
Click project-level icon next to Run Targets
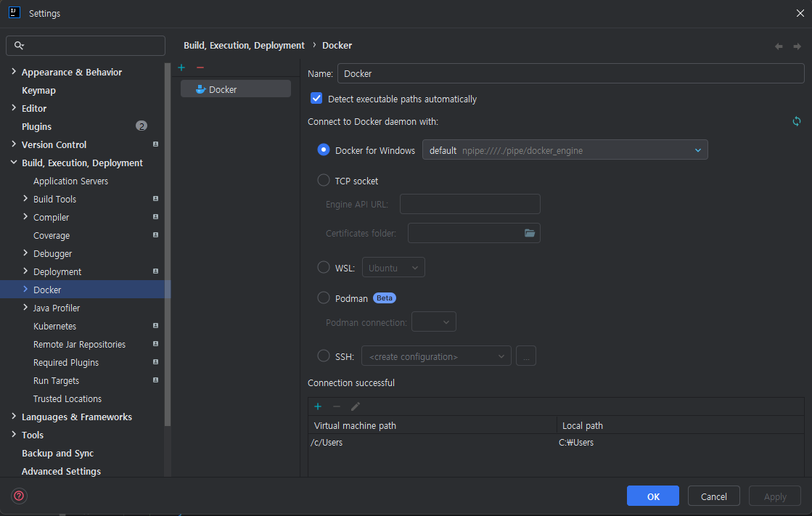(155, 380)
